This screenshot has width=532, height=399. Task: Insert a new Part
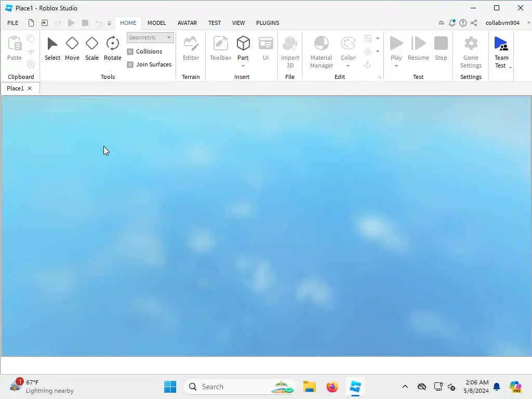[x=243, y=47]
